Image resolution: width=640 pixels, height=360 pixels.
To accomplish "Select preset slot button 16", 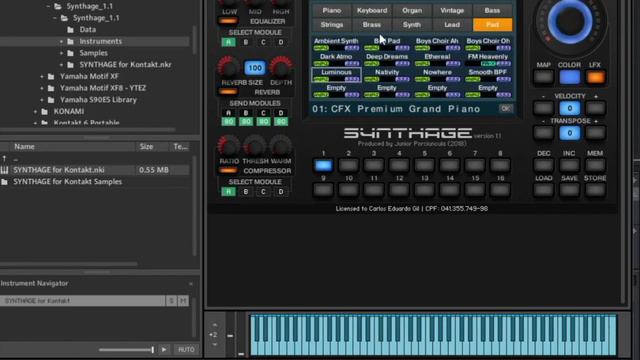I will [x=500, y=190].
